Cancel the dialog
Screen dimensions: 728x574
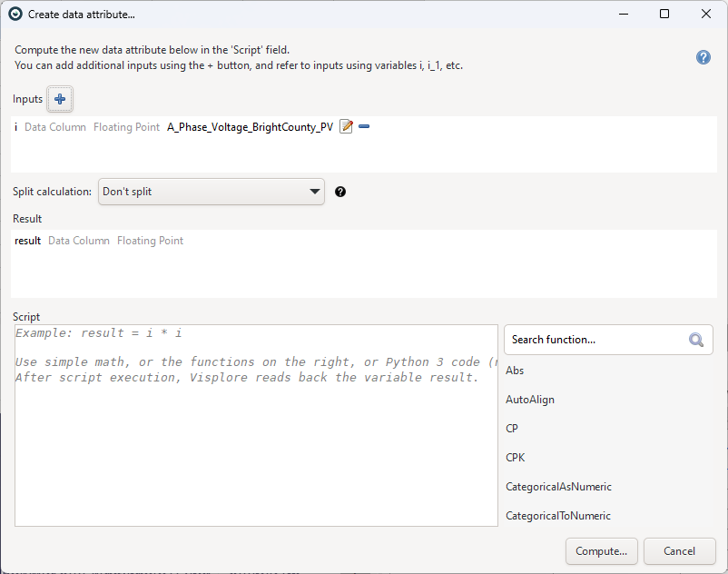point(679,551)
